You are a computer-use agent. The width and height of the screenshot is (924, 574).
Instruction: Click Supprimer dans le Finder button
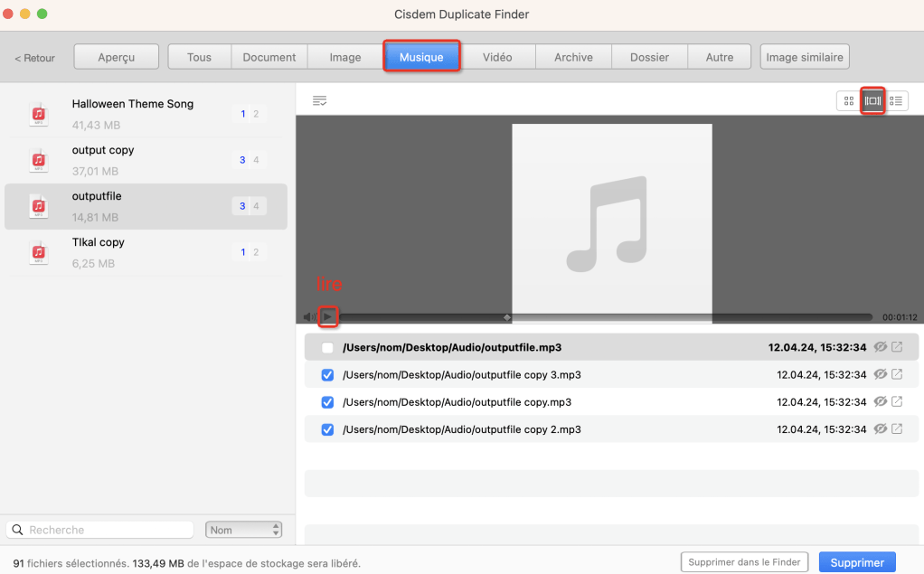click(744, 562)
